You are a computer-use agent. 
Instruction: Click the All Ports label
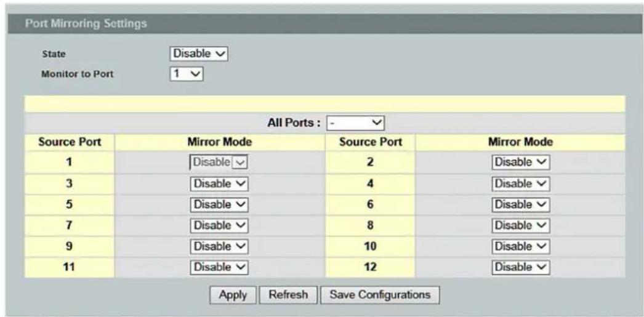pos(294,122)
